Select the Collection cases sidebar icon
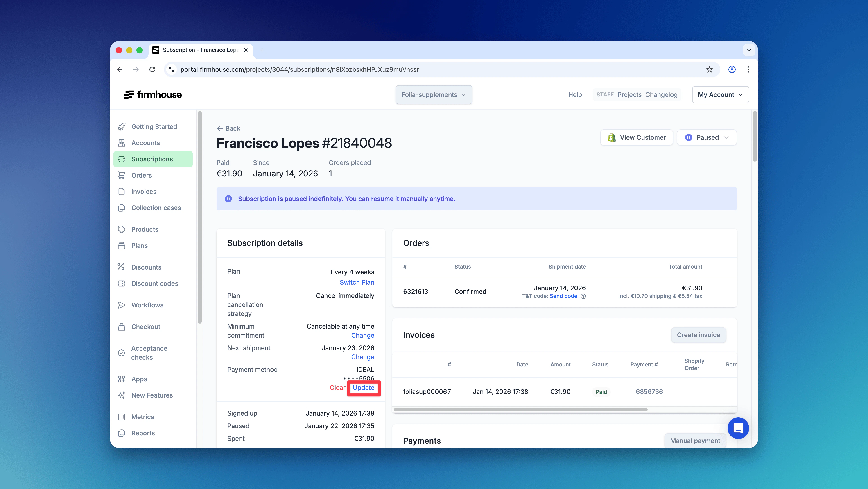The width and height of the screenshot is (868, 489). (122, 208)
